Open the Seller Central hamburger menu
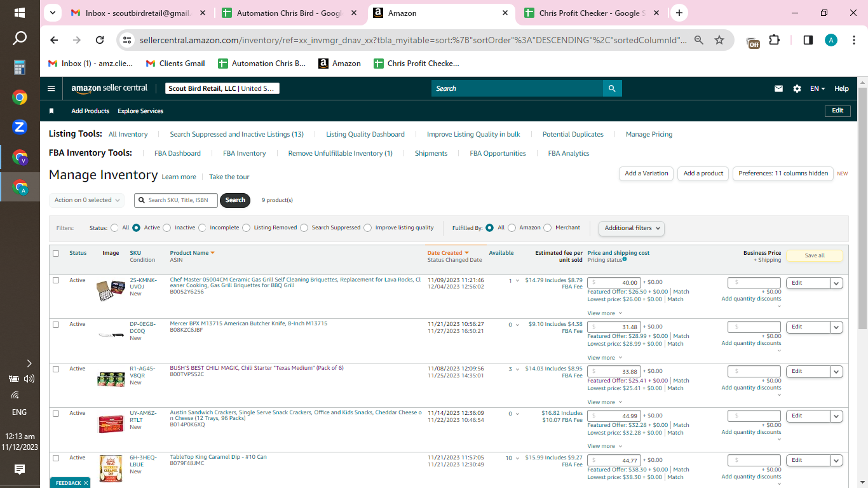 click(x=51, y=89)
